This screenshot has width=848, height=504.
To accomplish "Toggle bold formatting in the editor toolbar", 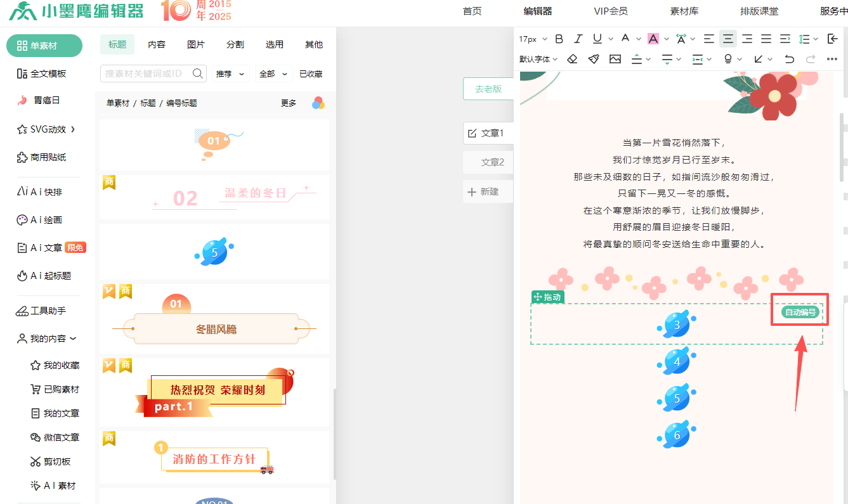I will point(559,39).
